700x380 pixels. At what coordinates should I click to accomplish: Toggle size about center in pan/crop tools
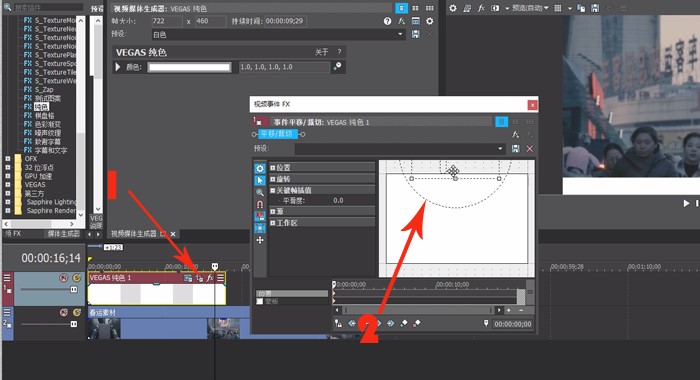[260, 228]
